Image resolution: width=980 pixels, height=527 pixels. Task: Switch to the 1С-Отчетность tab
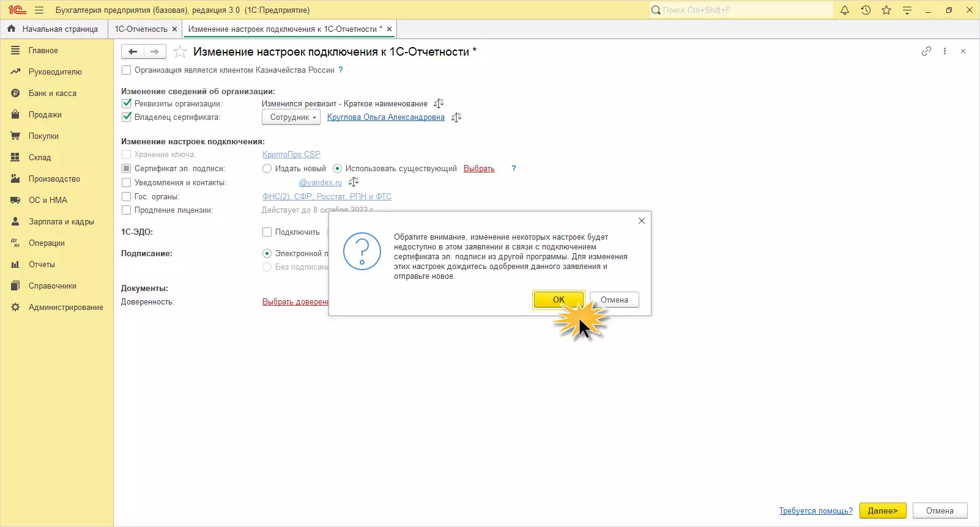[x=141, y=29]
